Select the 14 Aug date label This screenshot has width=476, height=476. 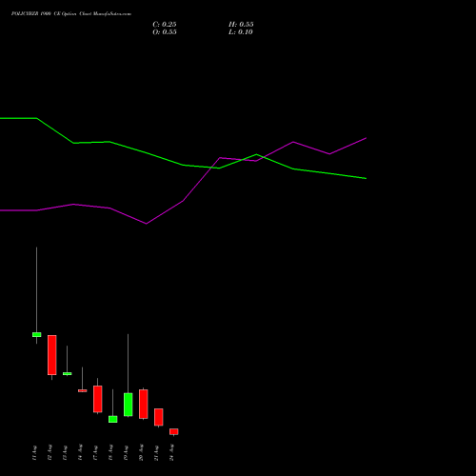click(80, 453)
